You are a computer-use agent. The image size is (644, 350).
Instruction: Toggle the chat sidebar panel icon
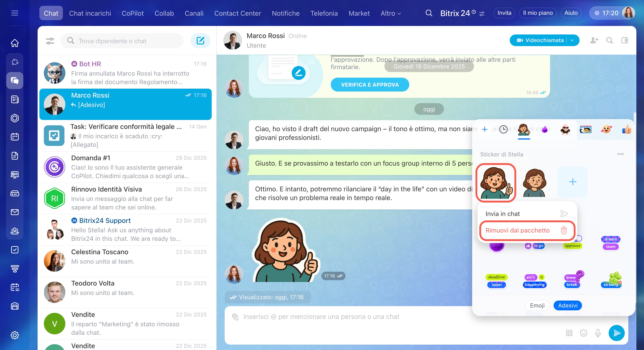coord(625,40)
